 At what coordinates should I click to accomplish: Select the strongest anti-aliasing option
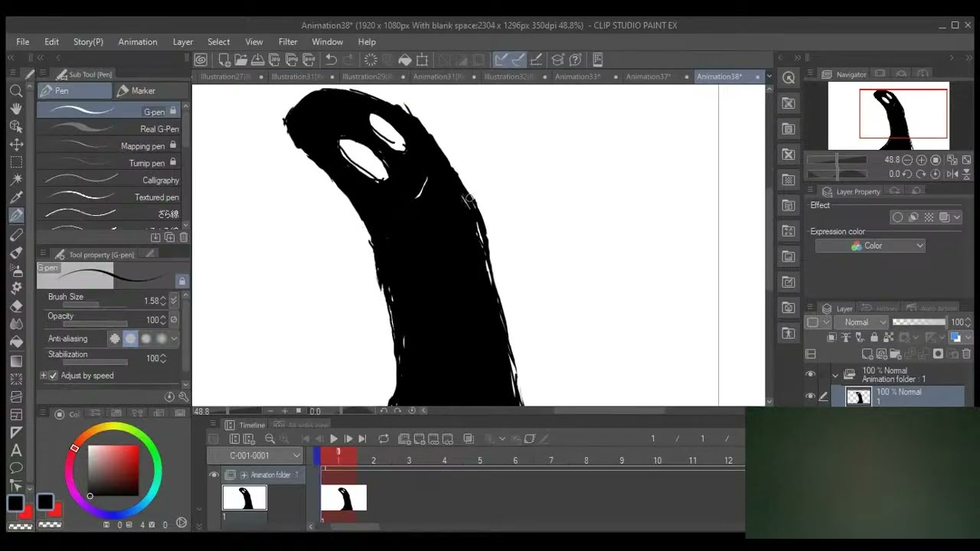(x=161, y=338)
